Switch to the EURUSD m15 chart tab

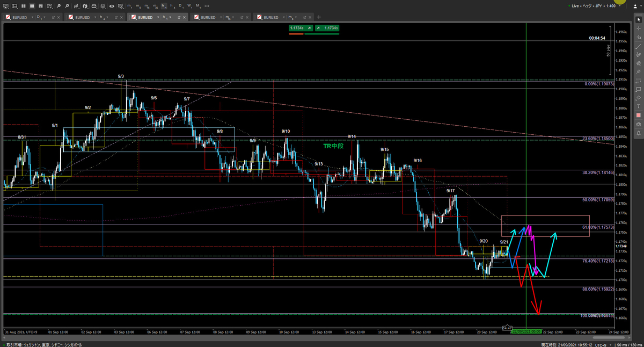click(x=220, y=18)
